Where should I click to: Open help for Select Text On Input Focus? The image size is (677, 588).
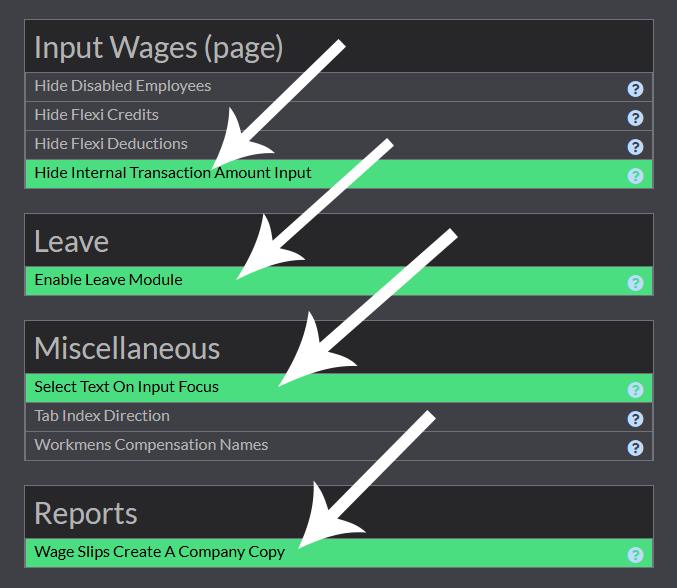[635, 389]
